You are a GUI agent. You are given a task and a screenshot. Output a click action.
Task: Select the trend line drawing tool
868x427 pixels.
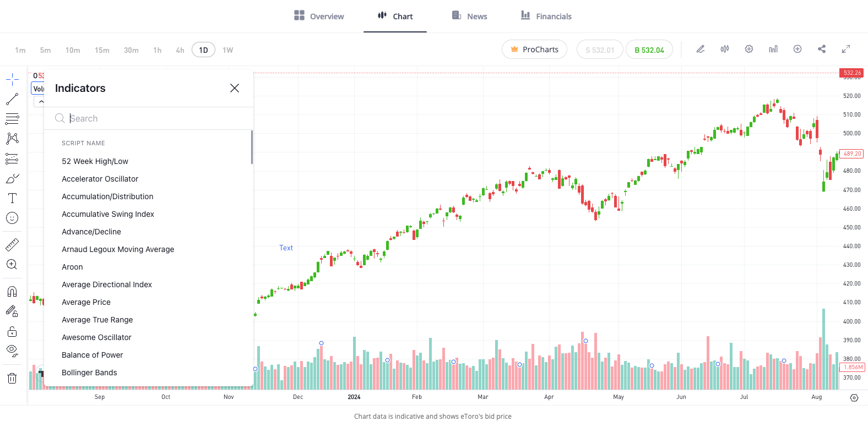pos(12,99)
